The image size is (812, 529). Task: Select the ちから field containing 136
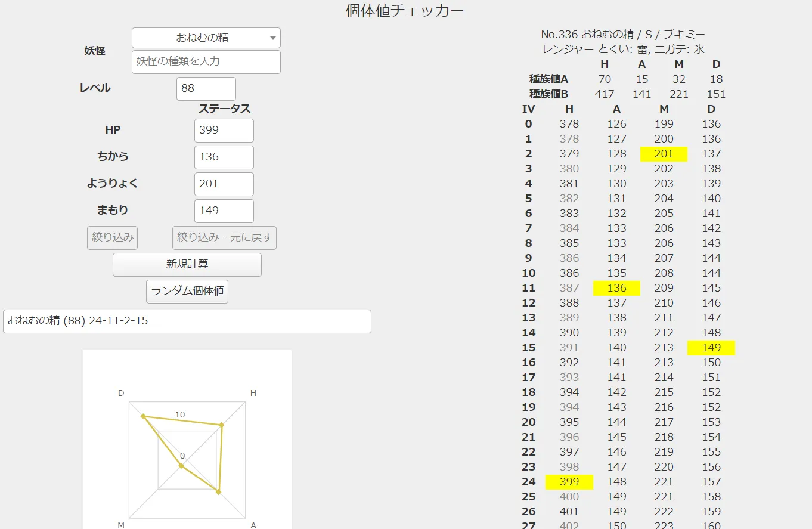[x=224, y=157]
